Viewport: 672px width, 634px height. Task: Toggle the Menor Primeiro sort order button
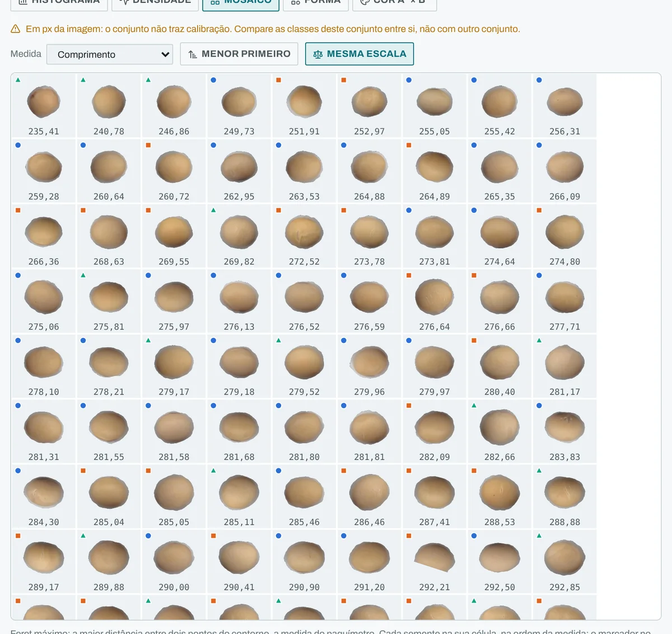[239, 54]
